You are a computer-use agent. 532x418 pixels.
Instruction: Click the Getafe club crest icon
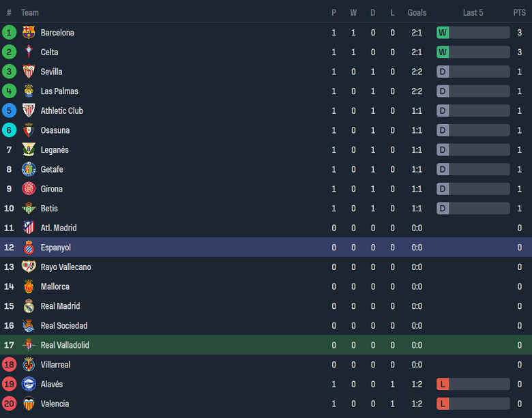pyautogui.click(x=29, y=169)
